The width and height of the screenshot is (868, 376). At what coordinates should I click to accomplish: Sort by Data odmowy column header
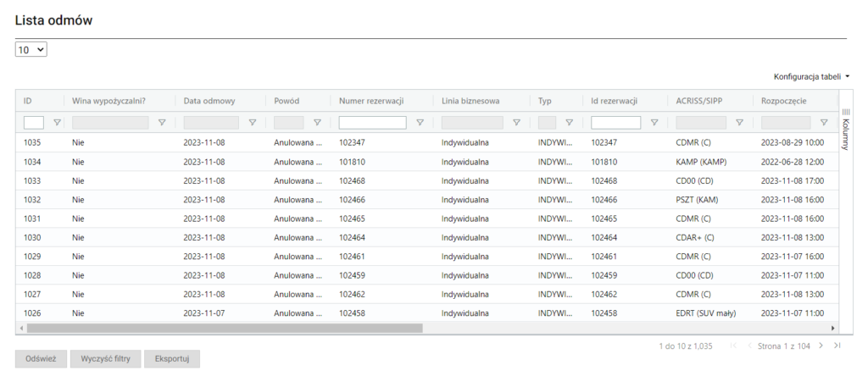point(209,101)
